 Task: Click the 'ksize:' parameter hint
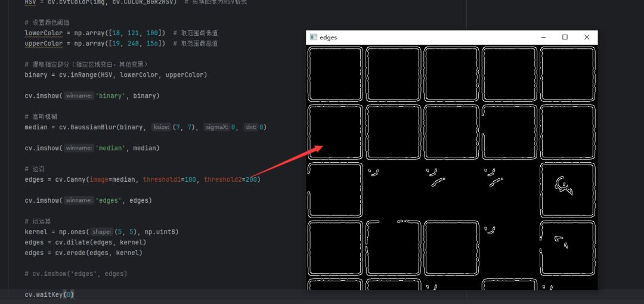[x=161, y=128]
